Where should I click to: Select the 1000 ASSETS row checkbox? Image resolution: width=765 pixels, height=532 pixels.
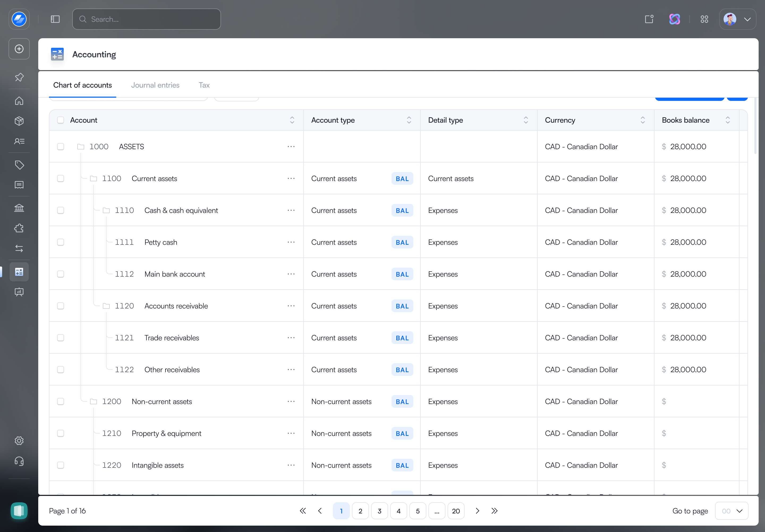[60, 147]
